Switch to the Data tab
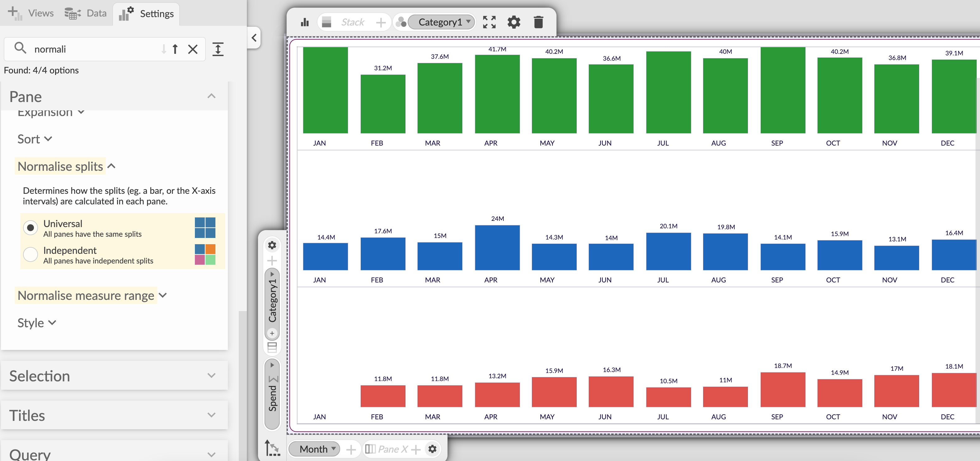980x461 pixels. (86, 13)
